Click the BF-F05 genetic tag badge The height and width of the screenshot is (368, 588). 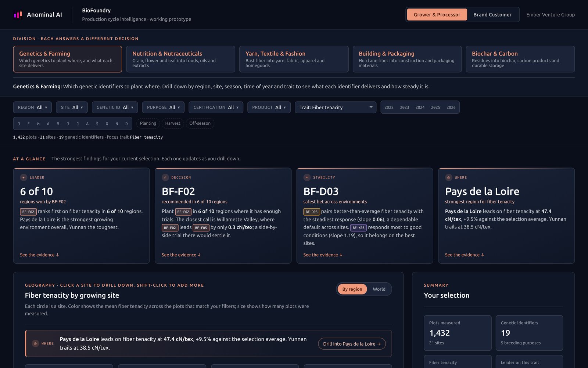(201, 228)
